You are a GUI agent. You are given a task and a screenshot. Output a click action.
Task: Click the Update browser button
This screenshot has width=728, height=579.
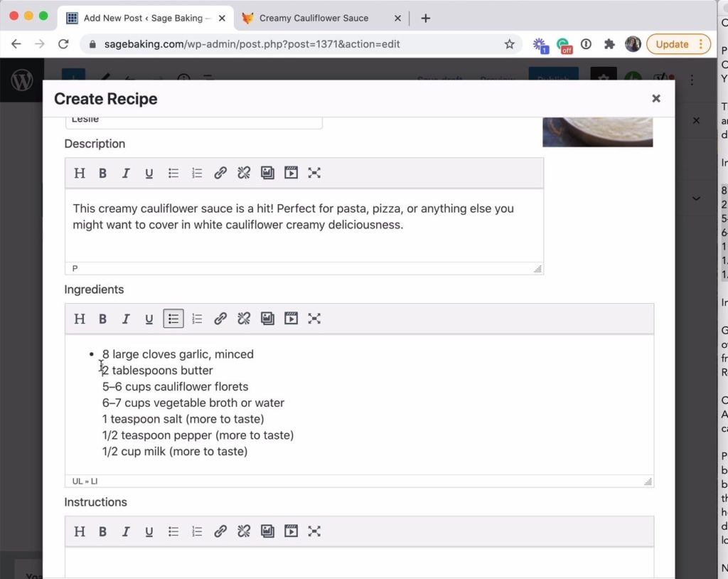tap(678, 44)
